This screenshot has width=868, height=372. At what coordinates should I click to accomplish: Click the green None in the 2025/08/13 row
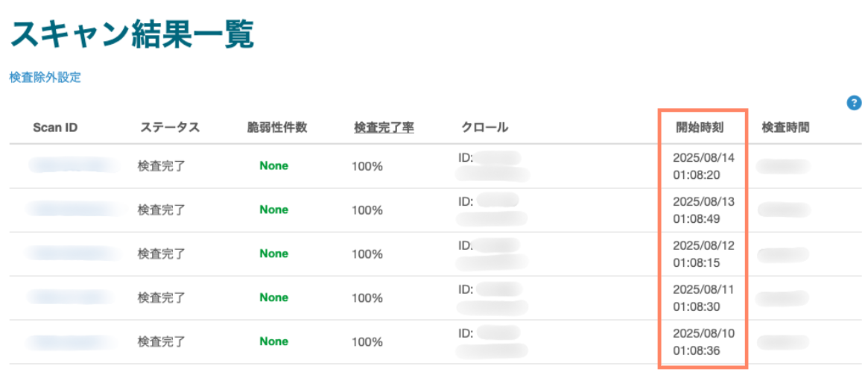tap(273, 210)
